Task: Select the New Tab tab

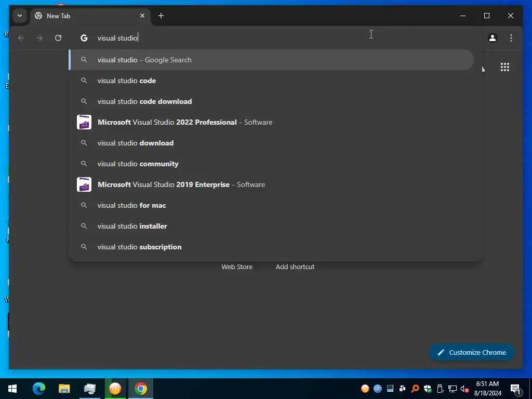Action: (90, 16)
